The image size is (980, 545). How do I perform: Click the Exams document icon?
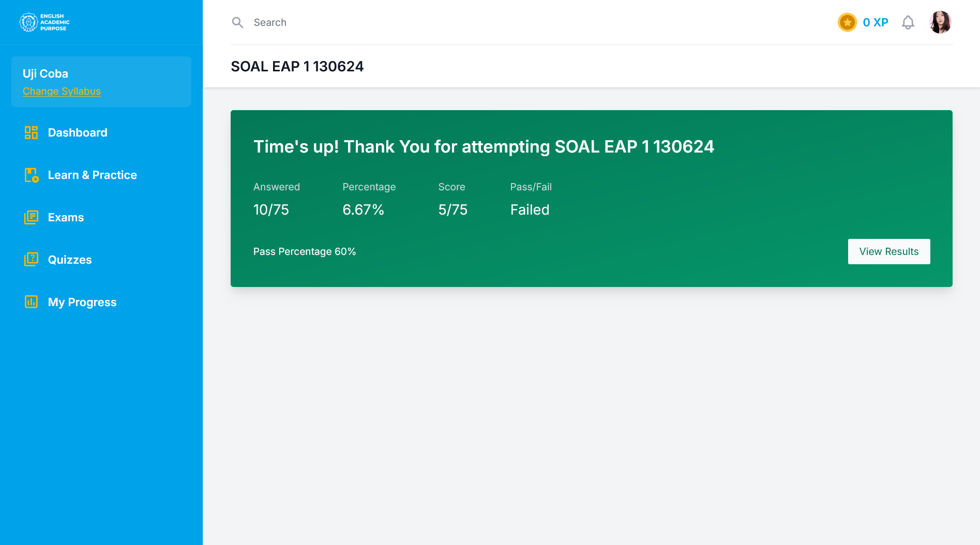pos(31,218)
